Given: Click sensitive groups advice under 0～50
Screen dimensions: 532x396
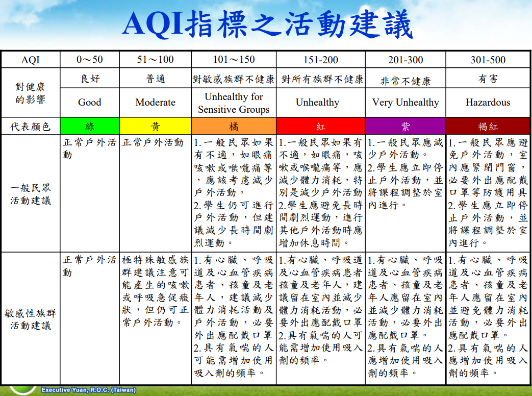Looking at the screenshot, I should [x=90, y=318].
